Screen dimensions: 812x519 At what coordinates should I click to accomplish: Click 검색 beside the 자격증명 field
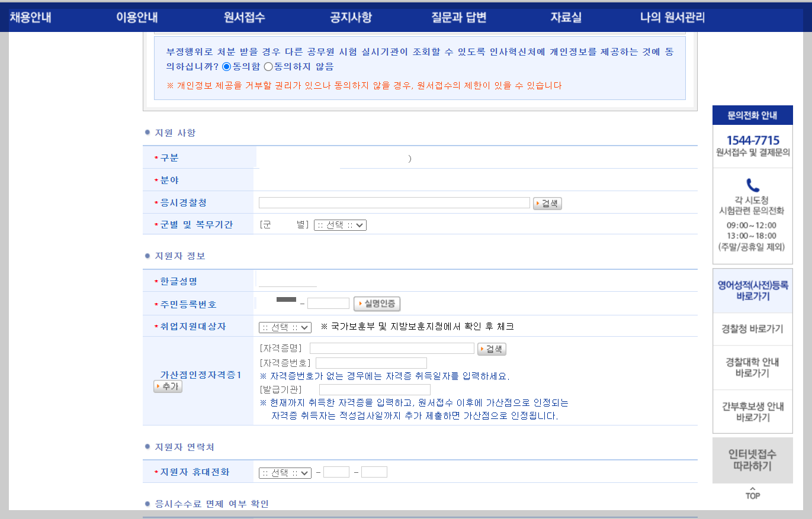[x=491, y=349]
